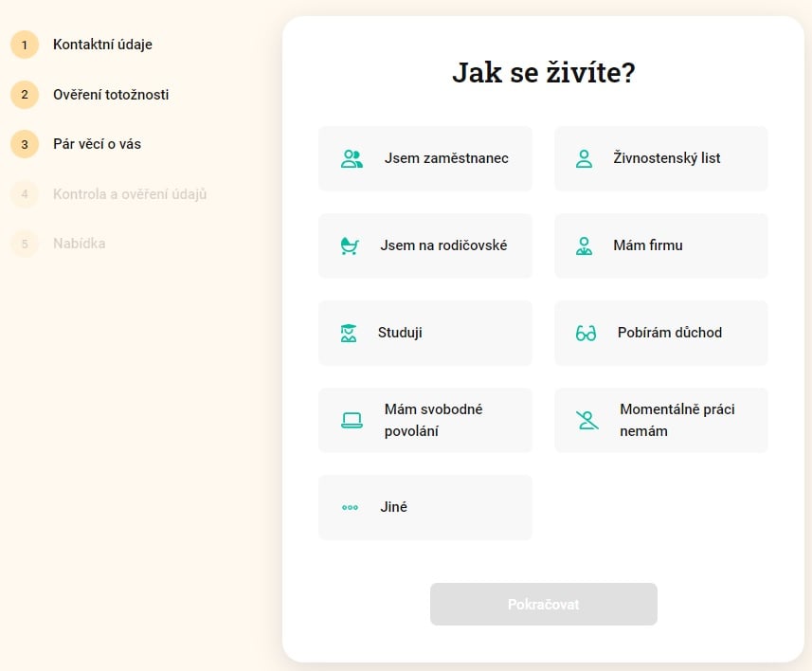Choose the Pobírám důchod option

(661, 333)
